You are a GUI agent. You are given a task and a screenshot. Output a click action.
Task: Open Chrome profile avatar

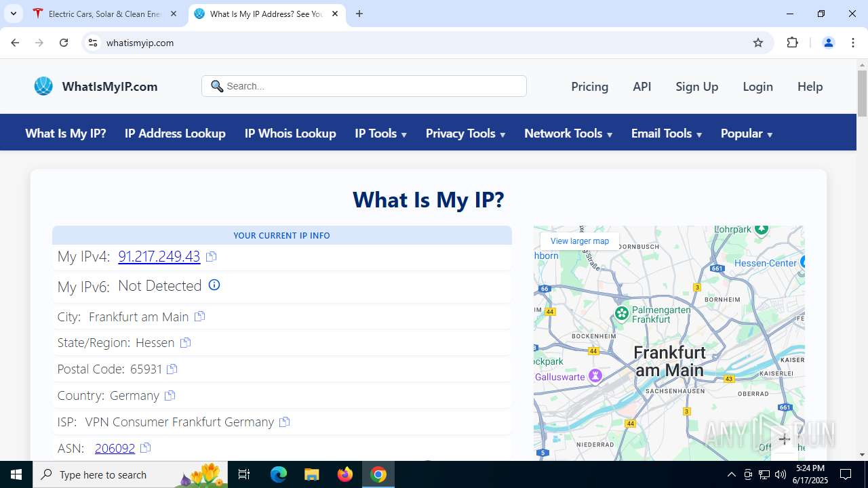[828, 43]
